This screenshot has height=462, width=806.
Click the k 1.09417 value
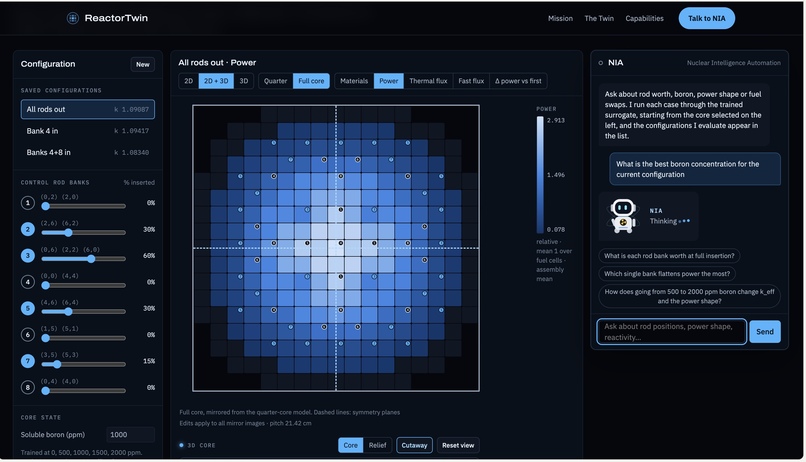pos(132,131)
